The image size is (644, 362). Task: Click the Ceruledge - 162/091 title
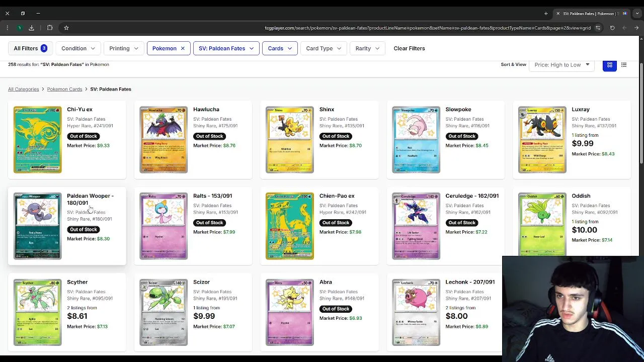[472, 196]
